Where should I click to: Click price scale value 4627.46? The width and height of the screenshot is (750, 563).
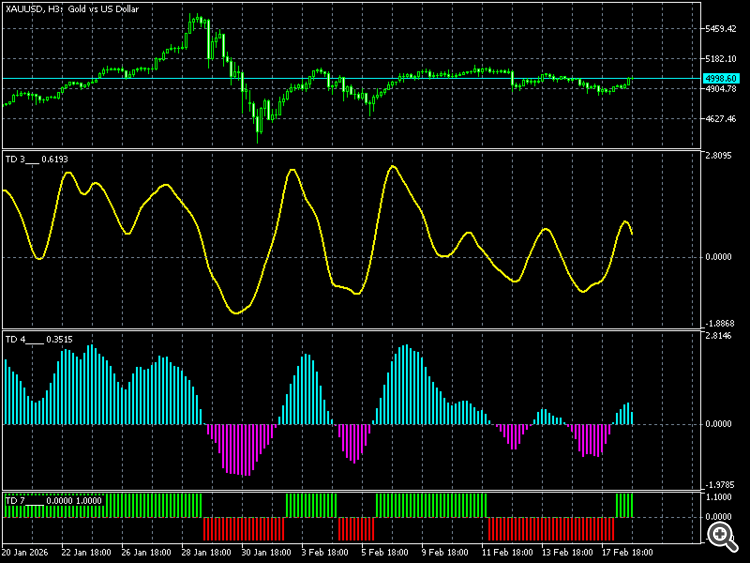[x=721, y=119]
